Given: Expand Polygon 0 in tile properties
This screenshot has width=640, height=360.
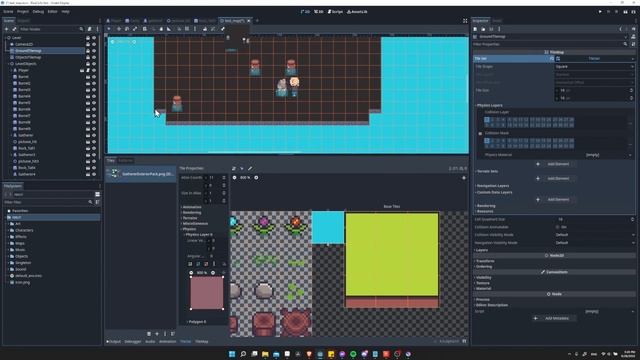Looking at the screenshot, I should click(x=197, y=322).
